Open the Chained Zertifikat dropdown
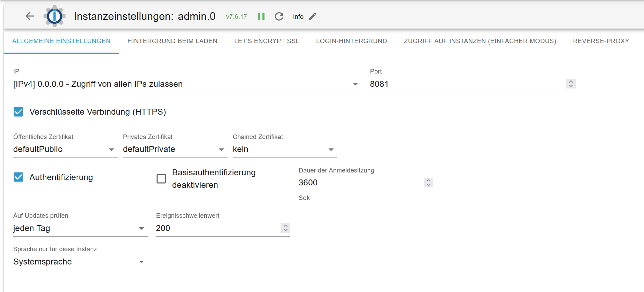This screenshot has width=644, height=292. 284,149
